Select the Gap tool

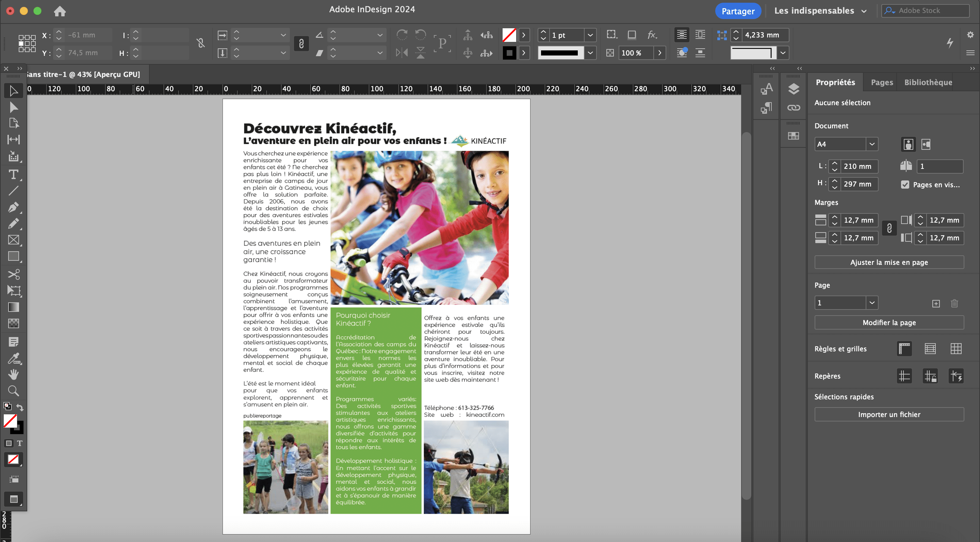point(13,139)
